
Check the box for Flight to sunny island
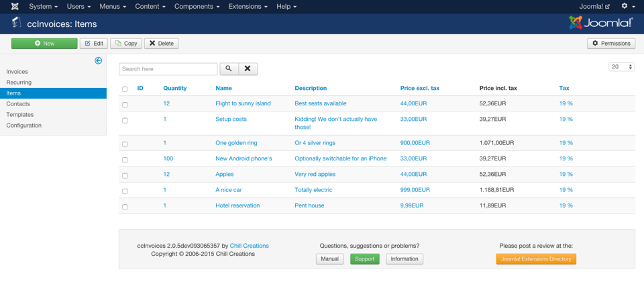125,105
